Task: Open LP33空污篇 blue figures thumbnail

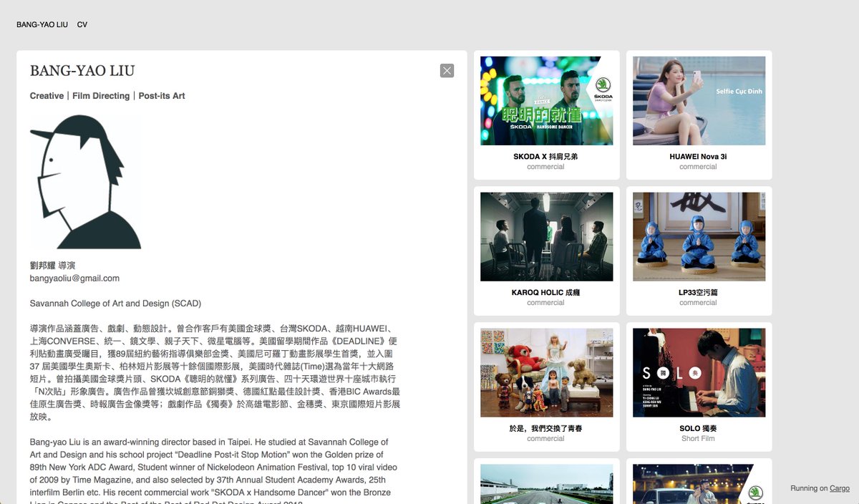Action: click(x=699, y=237)
